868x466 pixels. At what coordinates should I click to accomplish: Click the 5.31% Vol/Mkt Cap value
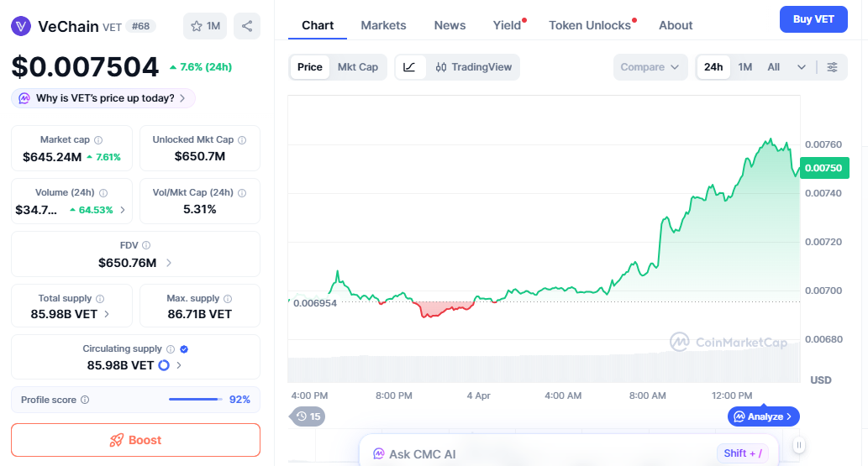pos(200,210)
